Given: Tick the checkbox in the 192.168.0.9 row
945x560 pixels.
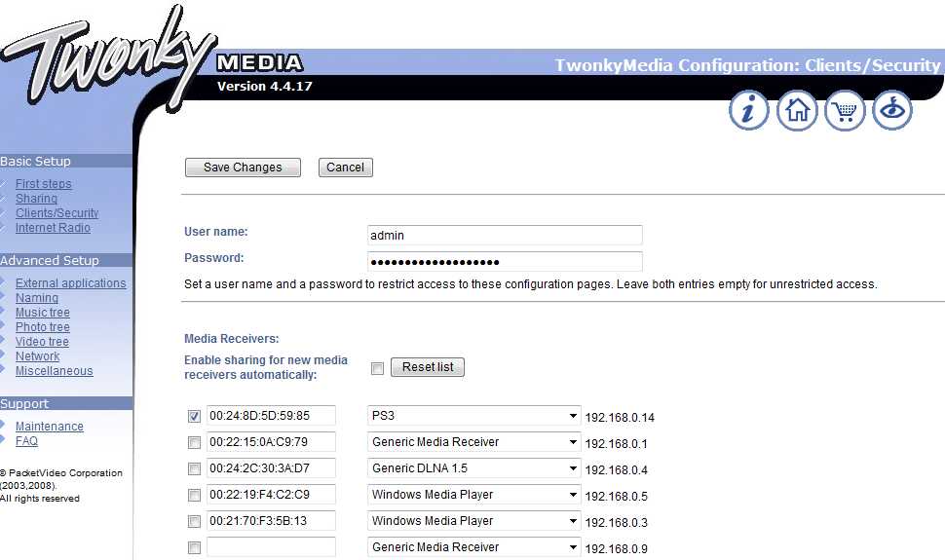Looking at the screenshot, I should point(194,547).
